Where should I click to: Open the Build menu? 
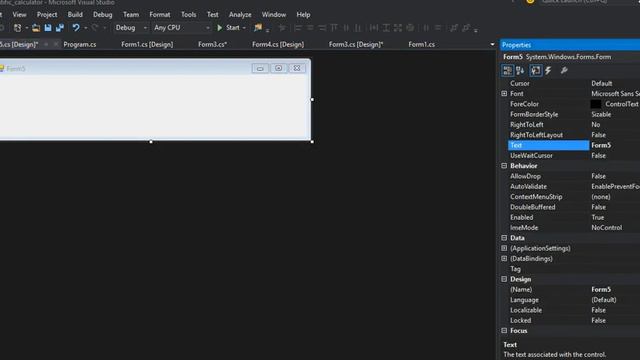pyautogui.click(x=75, y=15)
